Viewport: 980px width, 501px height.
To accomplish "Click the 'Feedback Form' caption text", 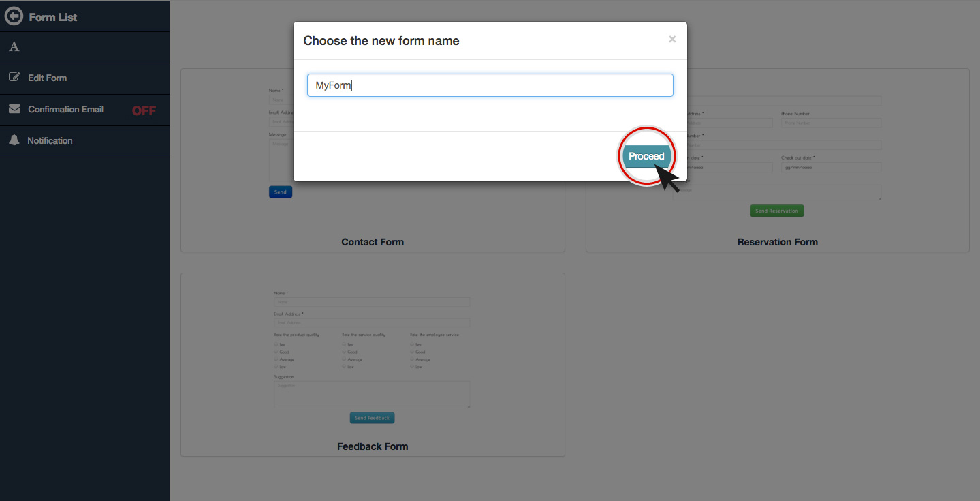I will (x=373, y=446).
